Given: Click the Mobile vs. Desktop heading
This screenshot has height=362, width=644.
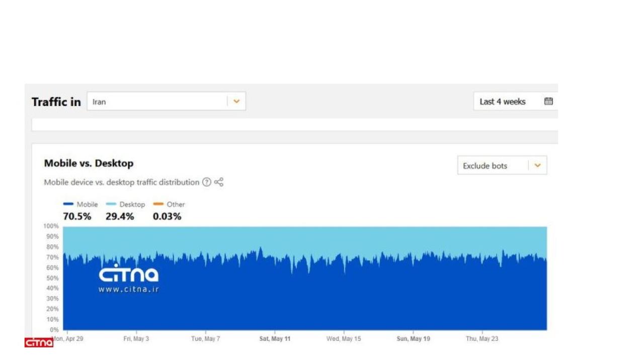Looking at the screenshot, I should 89,163.
